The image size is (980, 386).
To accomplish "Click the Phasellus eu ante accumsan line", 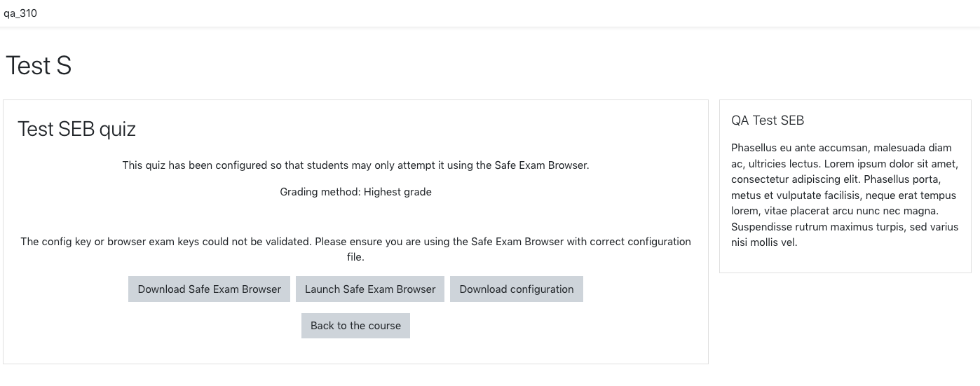I will tap(841, 147).
